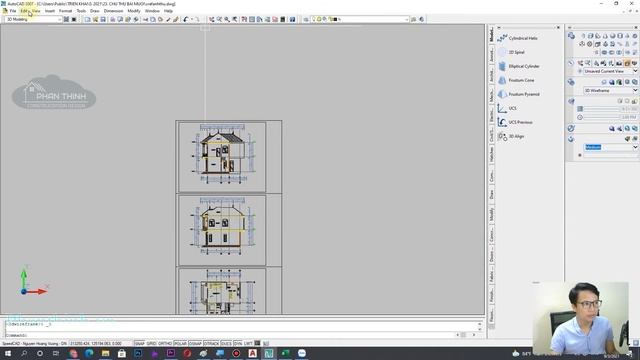Toggle GRID display in status bar
The height and width of the screenshot is (360, 640).
pos(151,344)
